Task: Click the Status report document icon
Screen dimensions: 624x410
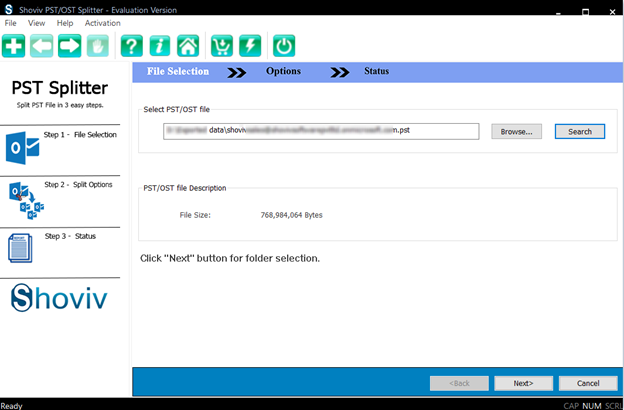Action: pos(20,248)
